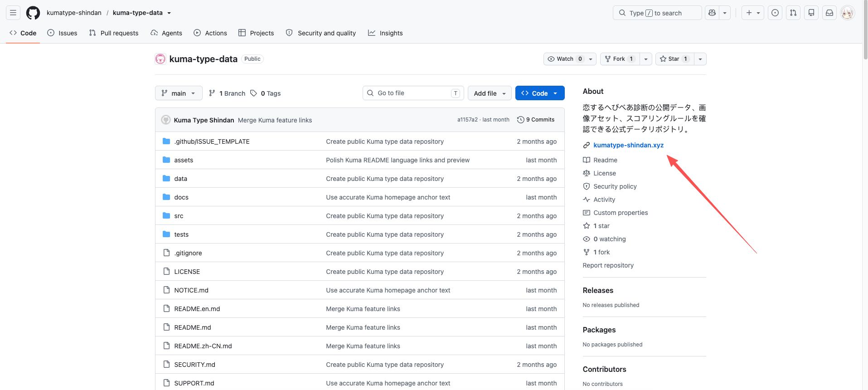
Task: Open the README.zh-CN.md file
Action: (203, 346)
